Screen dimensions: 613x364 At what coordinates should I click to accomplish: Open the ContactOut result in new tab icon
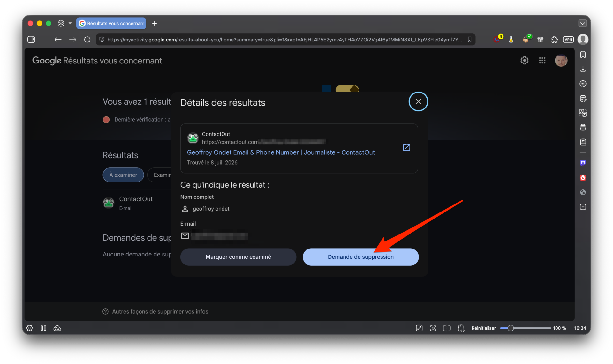(x=406, y=147)
